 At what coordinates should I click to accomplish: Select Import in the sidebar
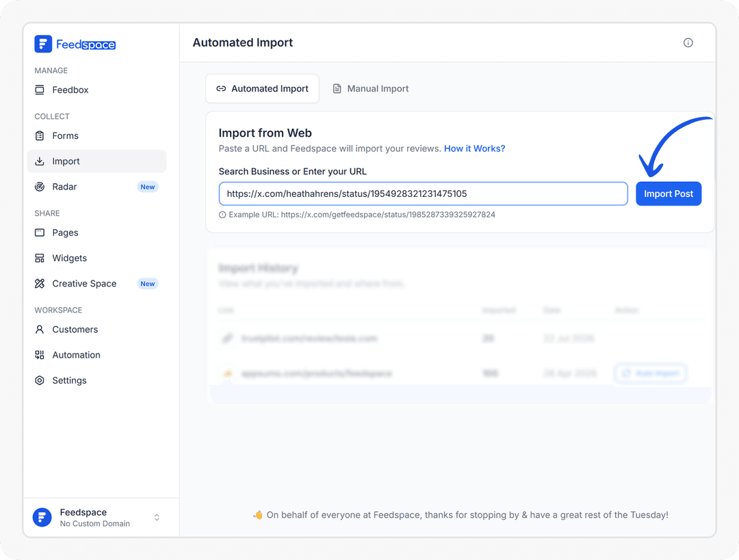click(x=96, y=161)
